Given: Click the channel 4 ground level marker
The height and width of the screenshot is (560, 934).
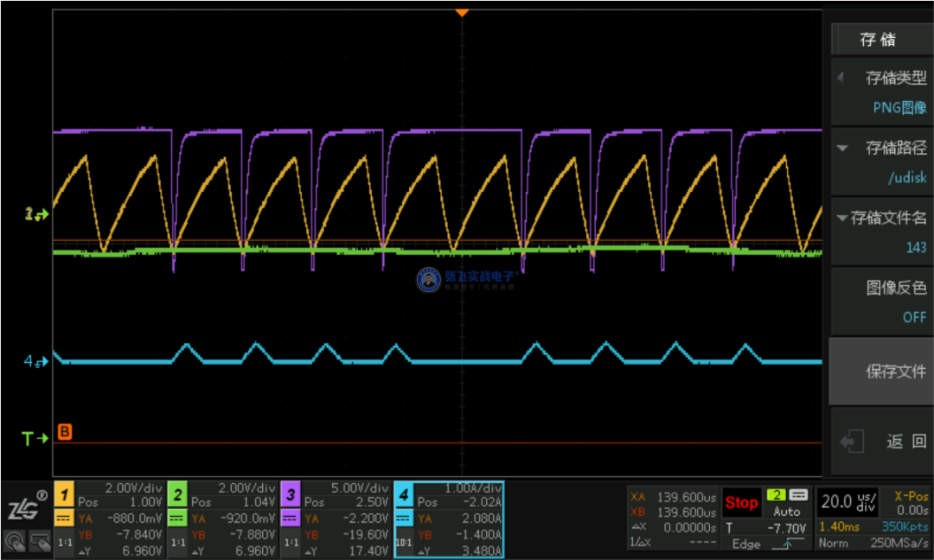Looking at the screenshot, I should [35, 360].
